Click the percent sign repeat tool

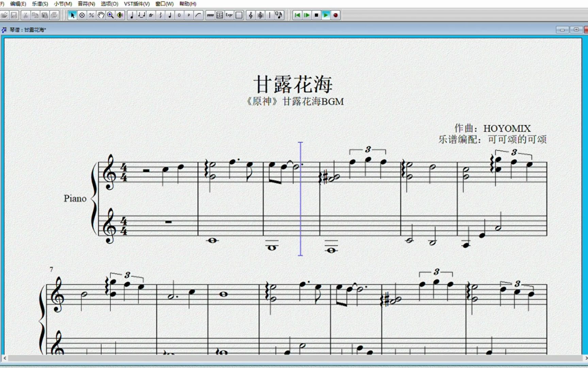pos(91,15)
